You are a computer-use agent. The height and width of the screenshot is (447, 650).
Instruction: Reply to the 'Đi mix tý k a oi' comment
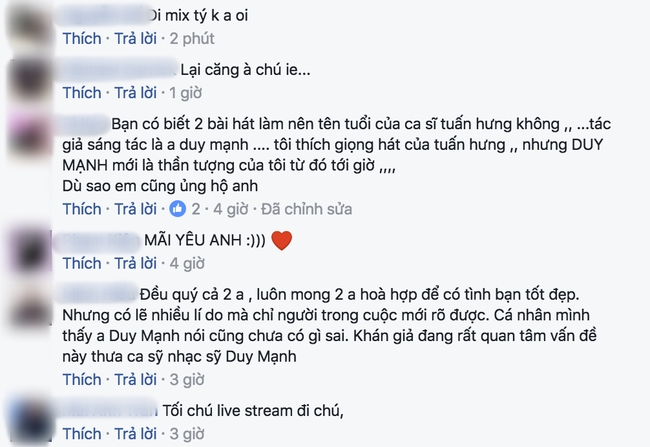coord(136,39)
